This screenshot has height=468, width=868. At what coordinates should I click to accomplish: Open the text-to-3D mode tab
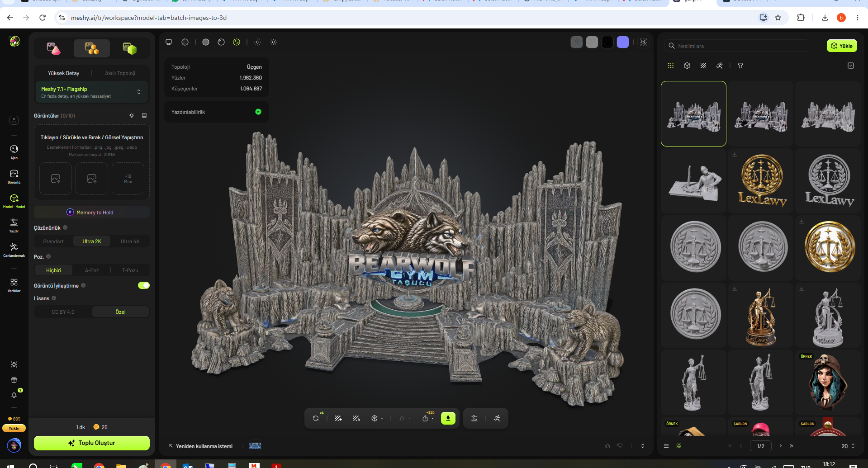[130, 48]
